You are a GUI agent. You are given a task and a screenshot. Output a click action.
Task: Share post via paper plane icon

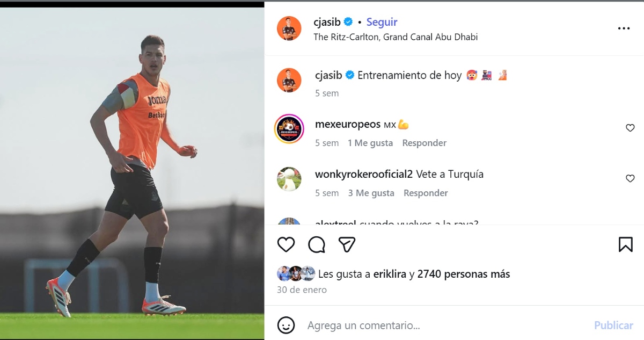click(x=347, y=244)
